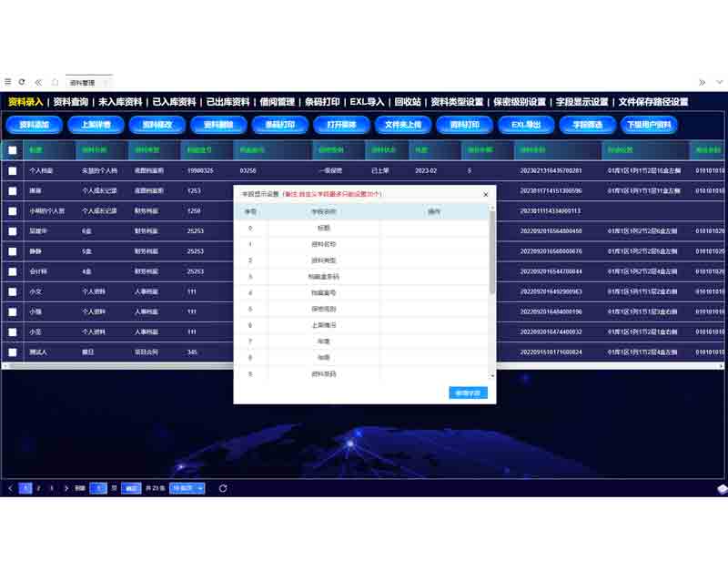Go to next page with right arrow
728x571 pixels.
tap(66, 488)
